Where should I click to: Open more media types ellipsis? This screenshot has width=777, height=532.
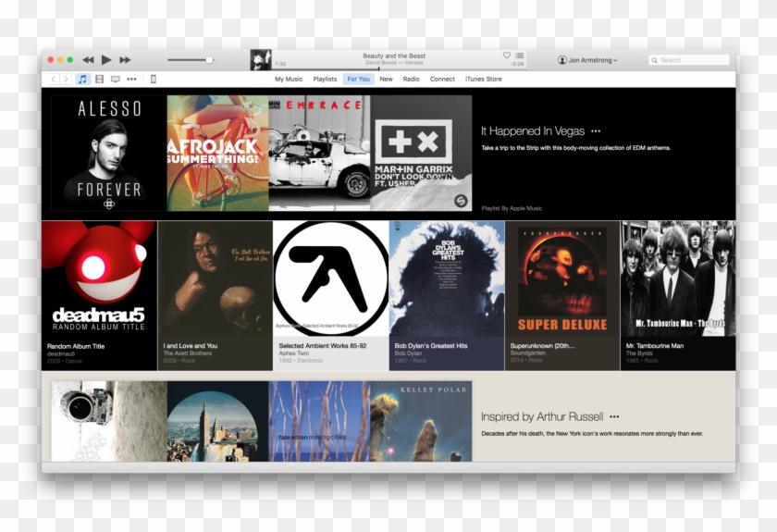(x=131, y=79)
